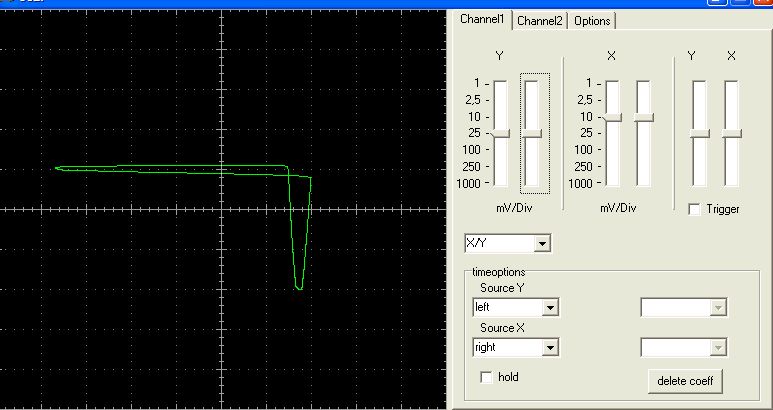Click the disabled dropdown beside Source Y
Screen dimensions: 773x410
[x=684, y=308]
